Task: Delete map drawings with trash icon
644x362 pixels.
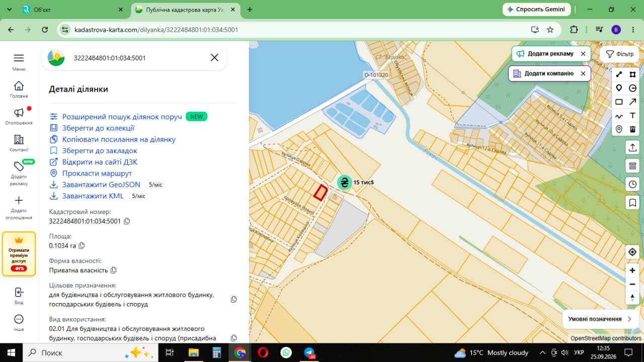Action: 632,129
